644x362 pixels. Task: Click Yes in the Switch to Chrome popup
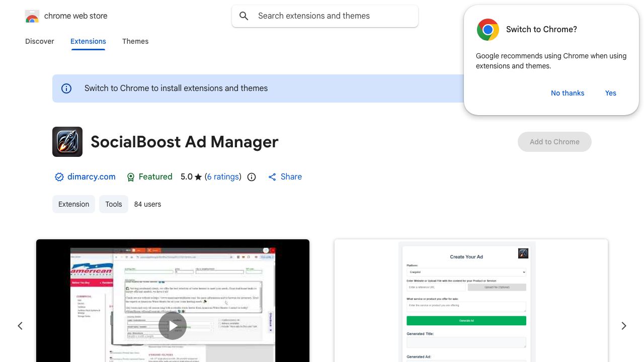click(x=611, y=93)
